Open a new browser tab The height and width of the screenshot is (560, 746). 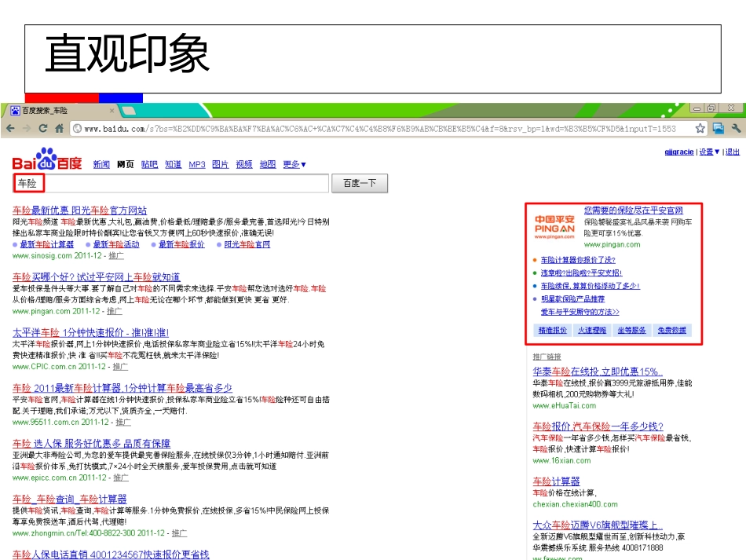(129, 111)
